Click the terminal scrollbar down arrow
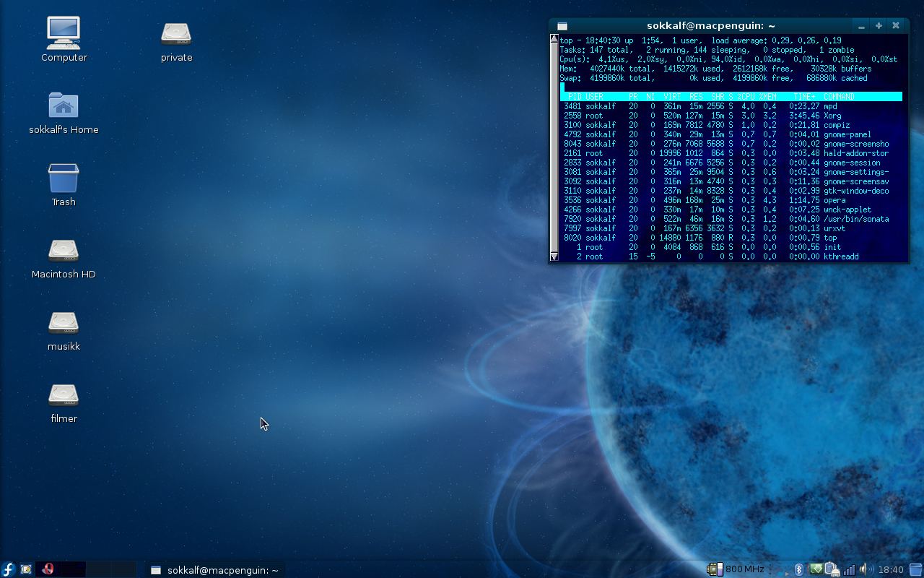 point(554,256)
